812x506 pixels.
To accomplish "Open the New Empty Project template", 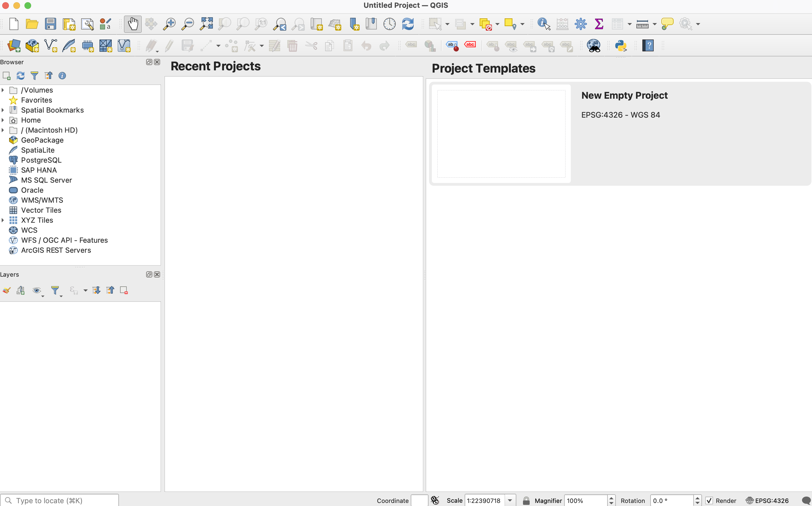I will point(620,133).
